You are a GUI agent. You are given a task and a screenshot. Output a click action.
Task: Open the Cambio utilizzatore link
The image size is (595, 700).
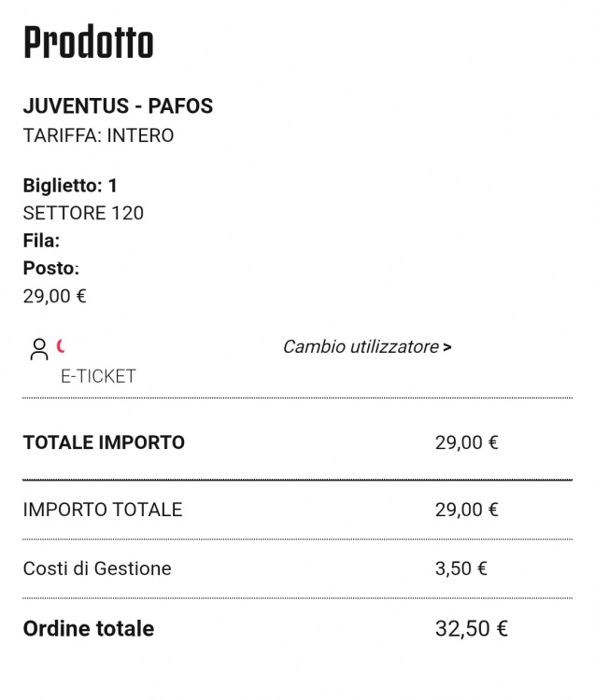[361, 347]
